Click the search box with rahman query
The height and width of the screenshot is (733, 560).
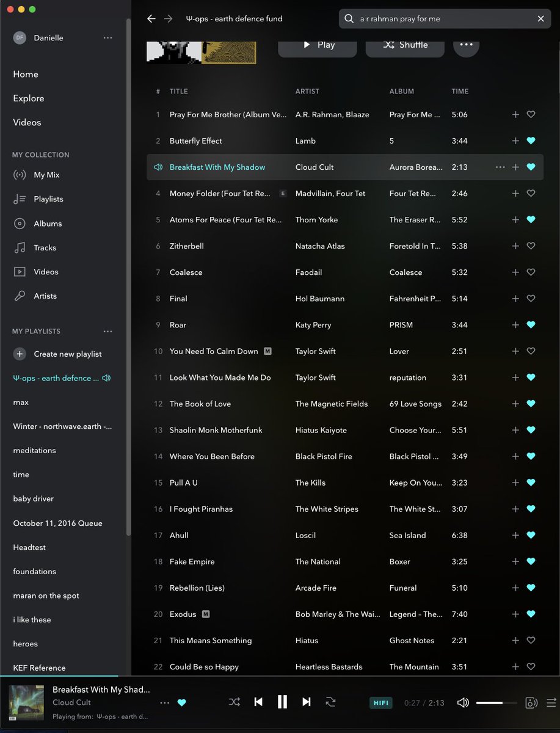[445, 19]
